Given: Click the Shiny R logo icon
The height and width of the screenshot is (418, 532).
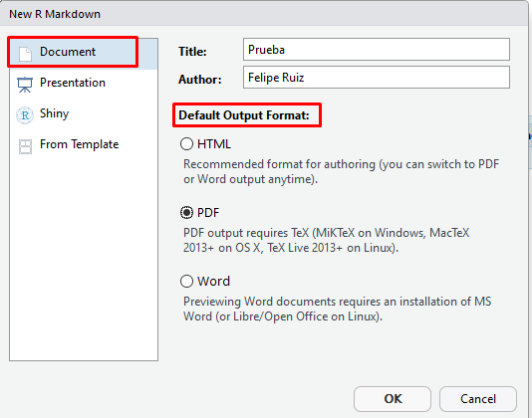Looking at the screenshot, I should point(25,115).
